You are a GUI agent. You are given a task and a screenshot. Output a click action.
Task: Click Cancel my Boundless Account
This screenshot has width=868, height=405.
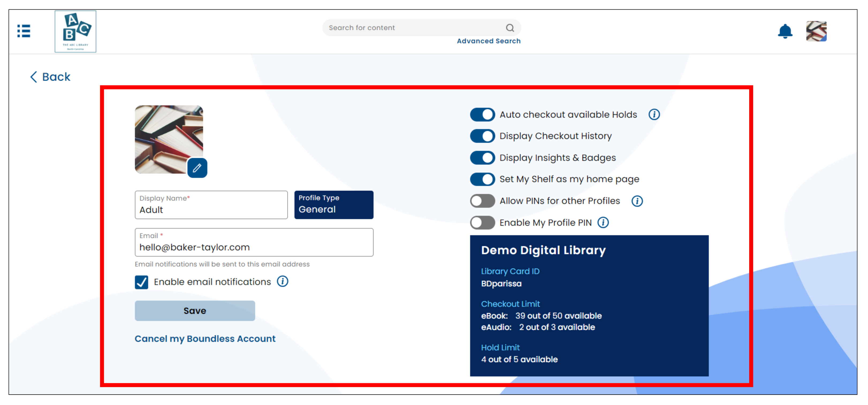tap(205, 339)
